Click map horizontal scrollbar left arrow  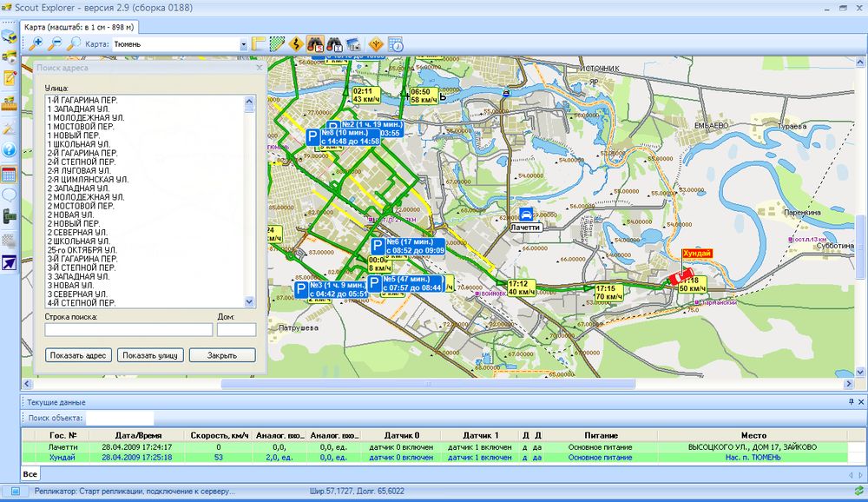(27, 383)
